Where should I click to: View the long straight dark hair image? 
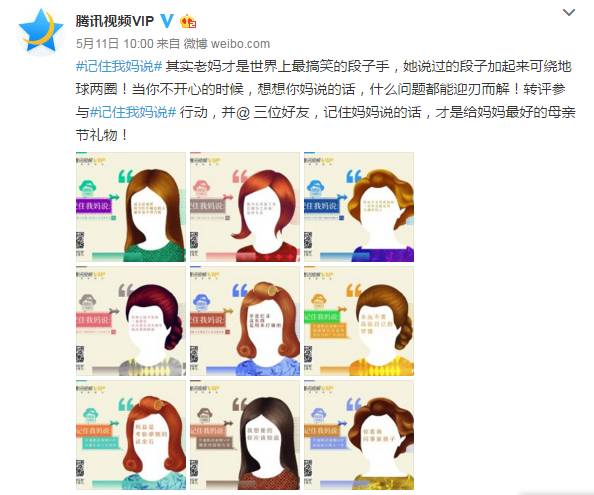coord(245,435)
